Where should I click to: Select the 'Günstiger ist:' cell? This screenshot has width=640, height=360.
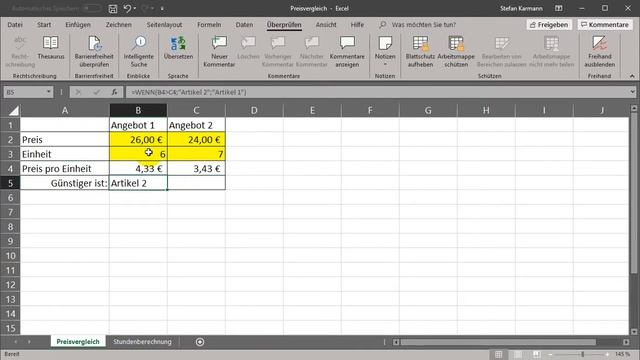click(x=65, y=183)
